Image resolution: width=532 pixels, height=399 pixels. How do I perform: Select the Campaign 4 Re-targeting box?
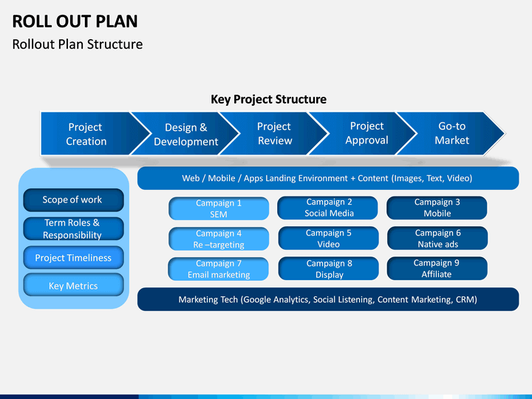pyautogui.click(x=219, y=239)
